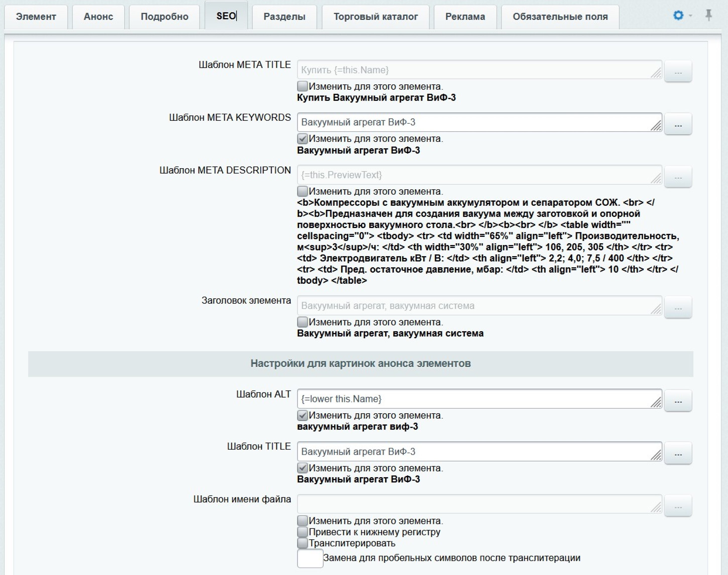Viewport: 728px width, 575px height.
Task: Go to the Обязательные поля tab
Action: point(560,17)
